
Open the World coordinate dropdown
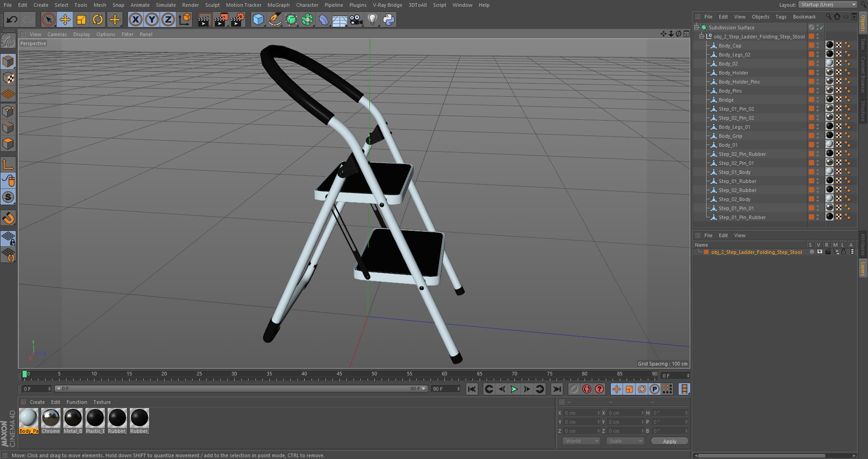tap(581, 441)
